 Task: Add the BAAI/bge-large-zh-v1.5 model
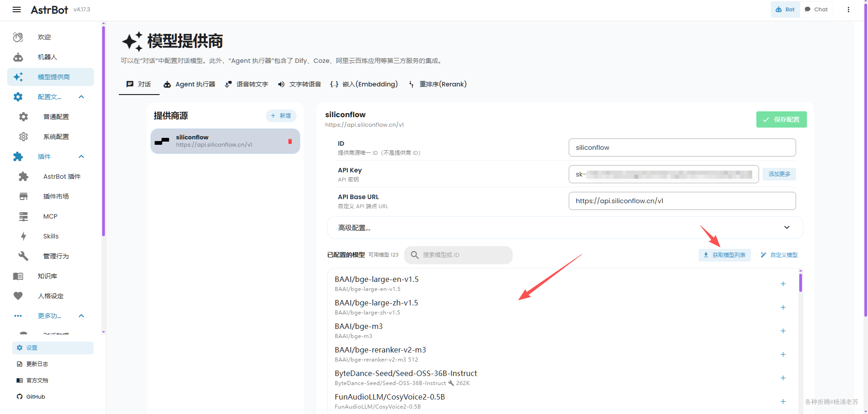pos(783,307)
